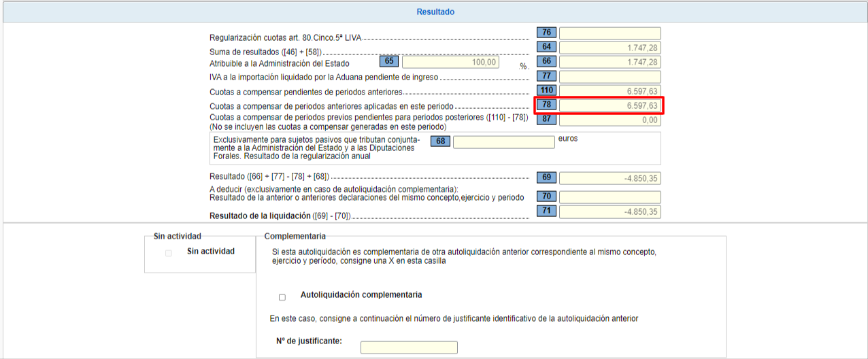The width and height of the screenshot is (868, 359).
Task: Click text 'Resultado ([66] + [77] - [78] + [68])'
Action: [x=271, y=177]
